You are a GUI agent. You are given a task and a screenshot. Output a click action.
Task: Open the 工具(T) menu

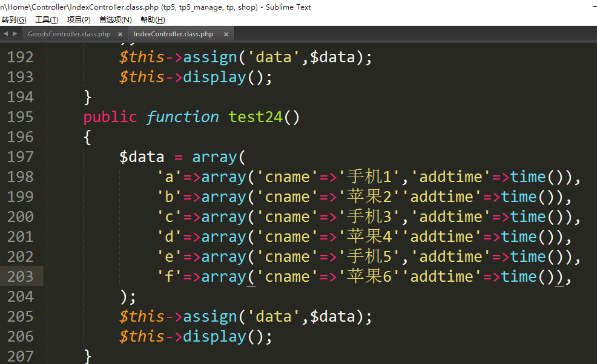tap(47, 20)
